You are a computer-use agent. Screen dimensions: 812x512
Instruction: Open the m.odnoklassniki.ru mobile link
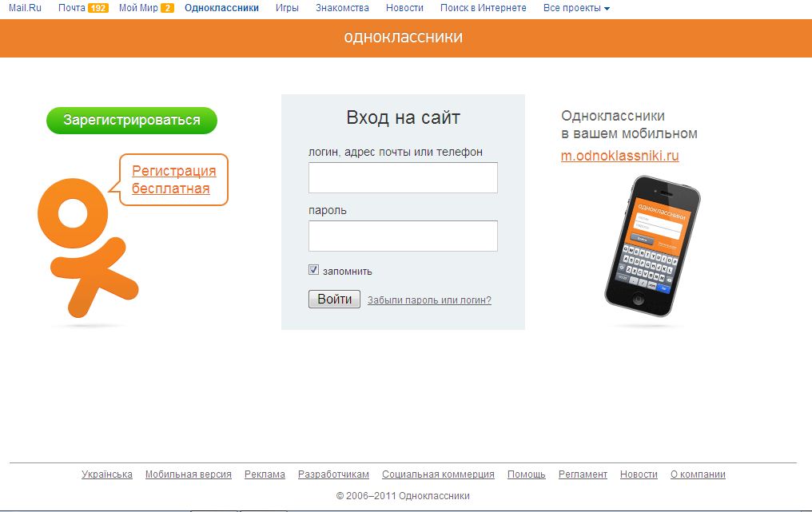(x=619, y=156)
